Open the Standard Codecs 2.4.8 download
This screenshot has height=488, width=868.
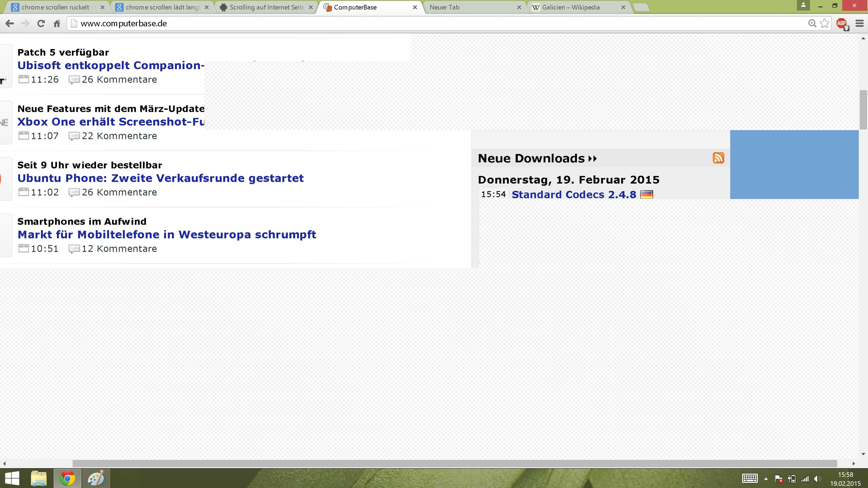tap(574, 195)
